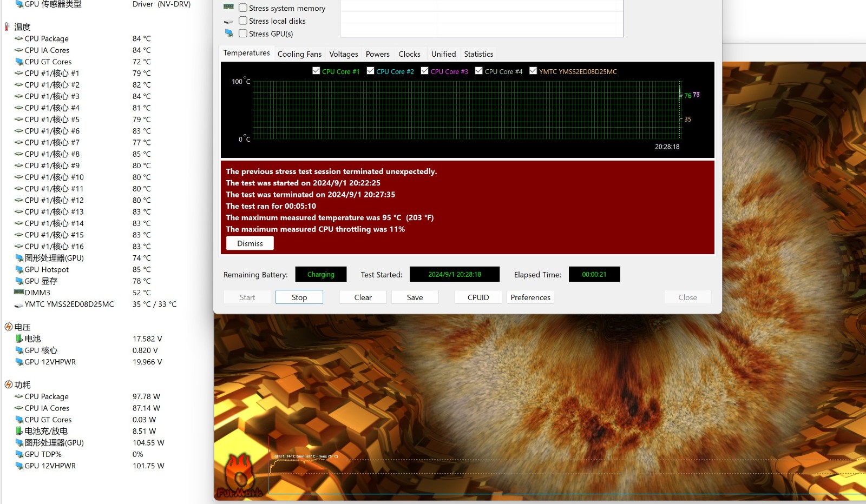This screenshot has width=866, height=504.
Task: Click the DIMM3 memory chip icon
Action: 19,293
